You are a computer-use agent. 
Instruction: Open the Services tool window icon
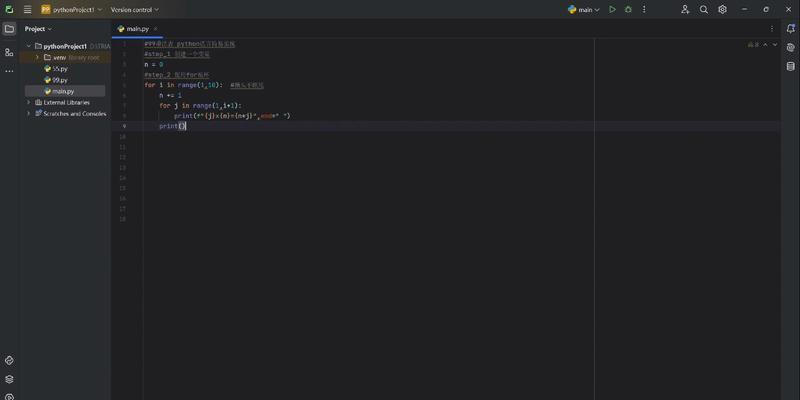(x=9, y=396)
